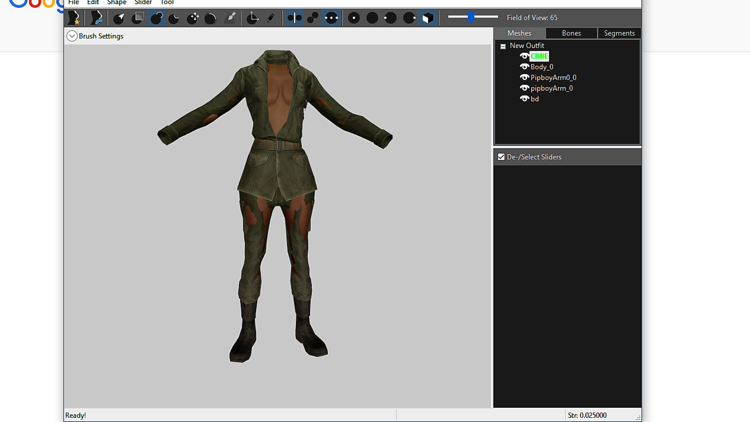Select the Move brush with four dots

point(193,18)
